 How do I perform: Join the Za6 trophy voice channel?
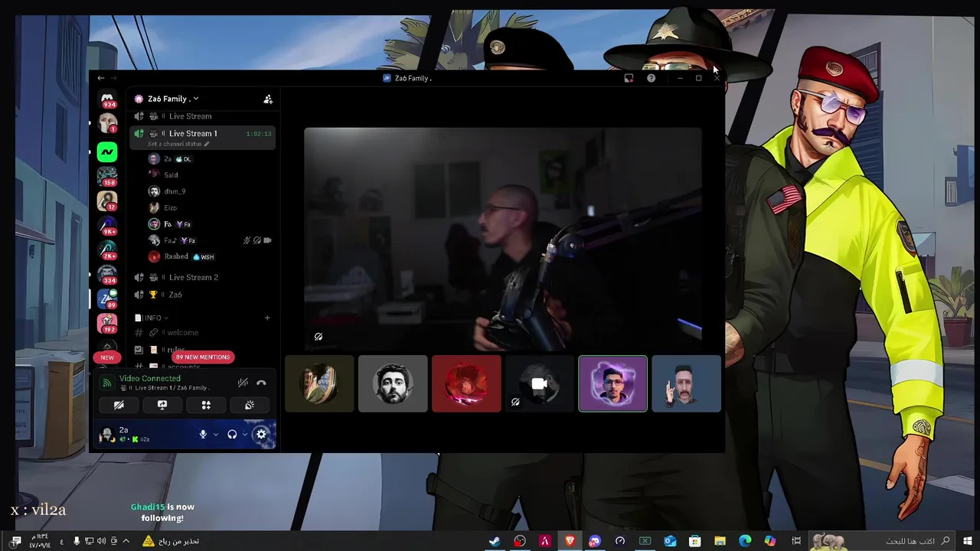click(x=202, y=295)
